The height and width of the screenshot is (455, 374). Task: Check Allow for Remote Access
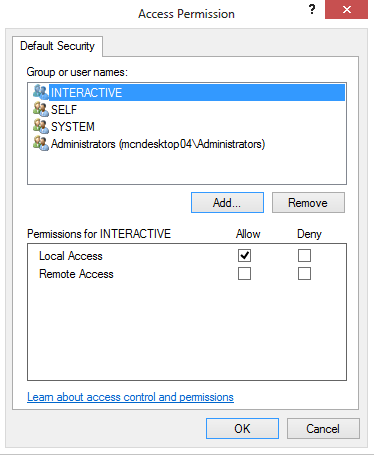point(244,274)
